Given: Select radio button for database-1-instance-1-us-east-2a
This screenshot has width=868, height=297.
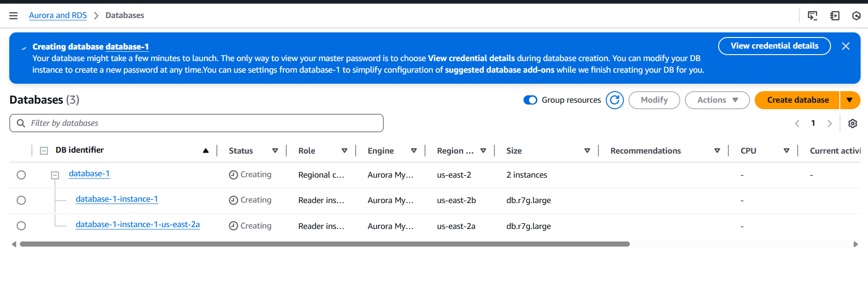Looking at the screenshot, I should point(21,226).
